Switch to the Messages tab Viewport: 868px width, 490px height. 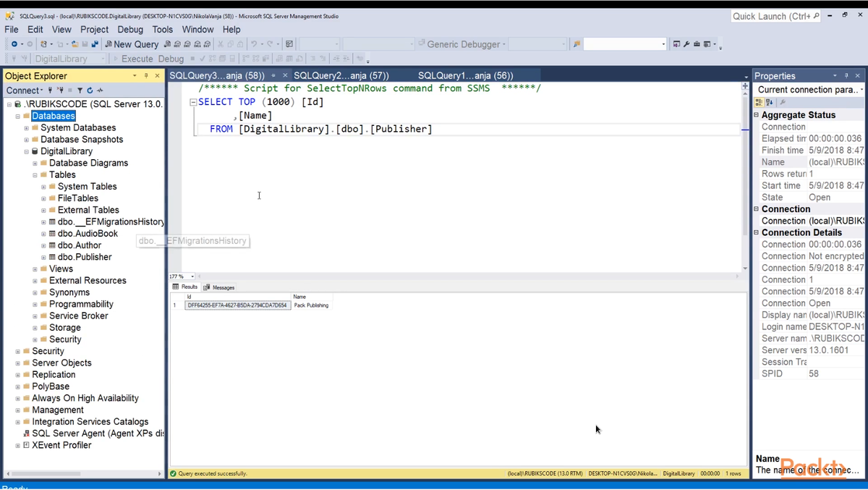click(219, 287)
